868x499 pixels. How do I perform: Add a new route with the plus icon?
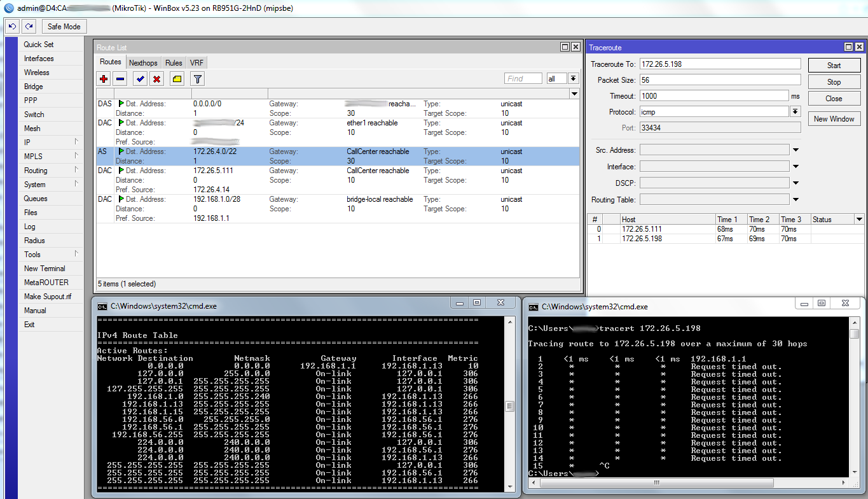tap(104, 79)
